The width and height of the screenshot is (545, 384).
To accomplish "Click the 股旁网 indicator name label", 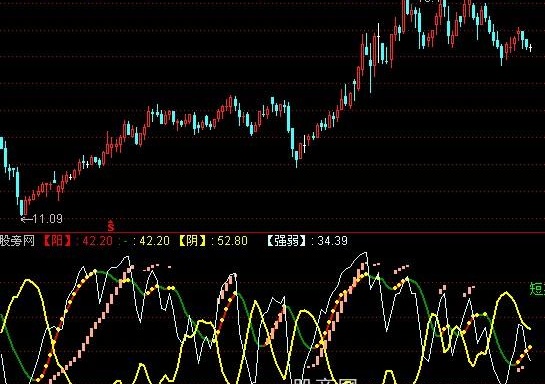I will (17, 241).
